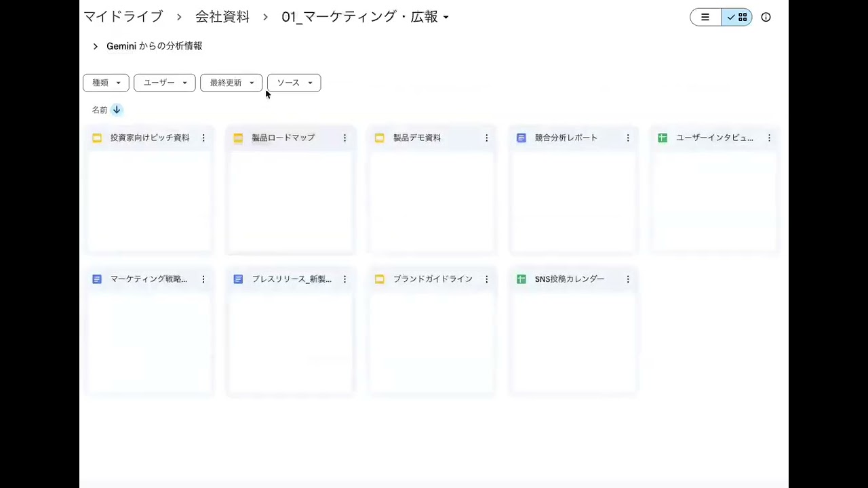Open 製品デモ資料 thumbnail preview
Image resolution: width=868 pixels, height=488 pixels.
pyautogui.click(x=433, y=201)
